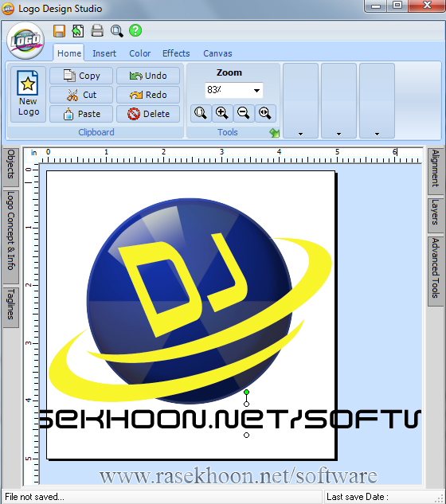Open the Zoom percentage dropdown
Screen dimensions: 446x504
pos(256,90)
